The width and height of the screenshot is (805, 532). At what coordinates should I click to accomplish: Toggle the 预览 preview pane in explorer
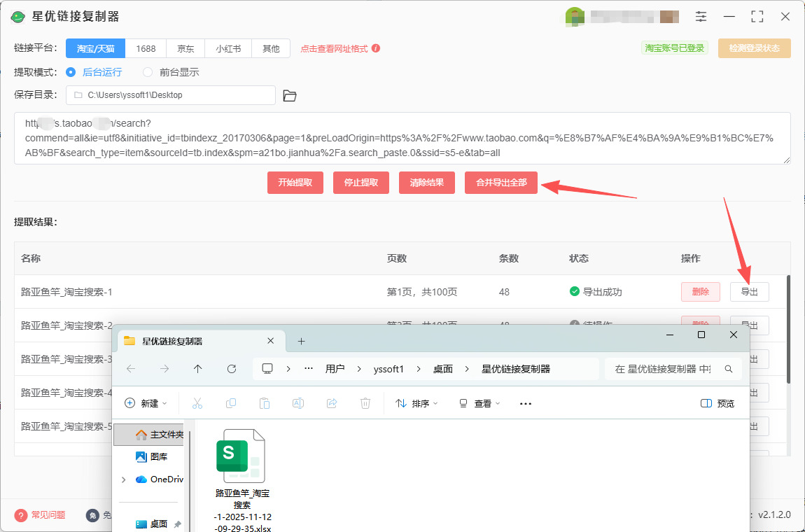point(717,404)
